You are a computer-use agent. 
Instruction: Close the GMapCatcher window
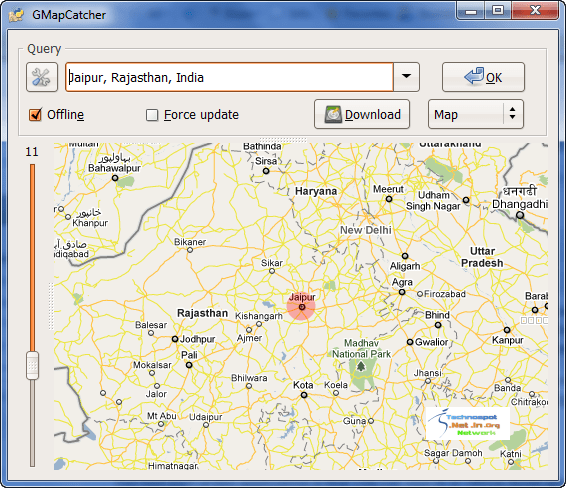coord(535,10)
